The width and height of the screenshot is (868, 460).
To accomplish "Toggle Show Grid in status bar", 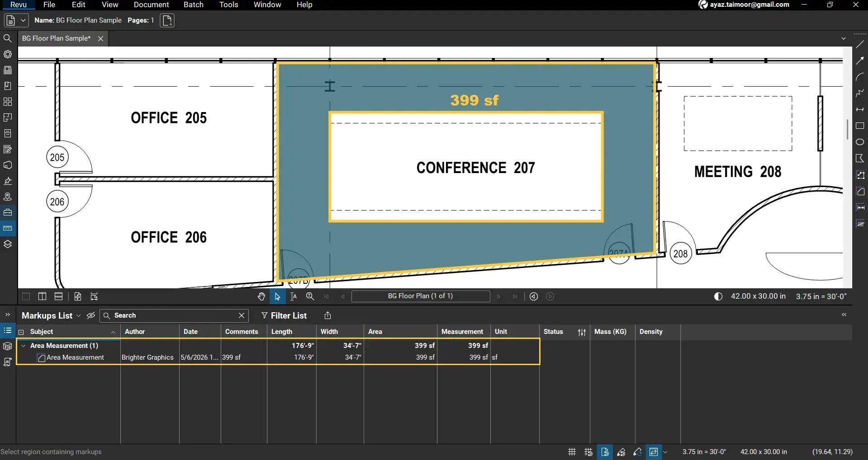I will click(572, 452).
